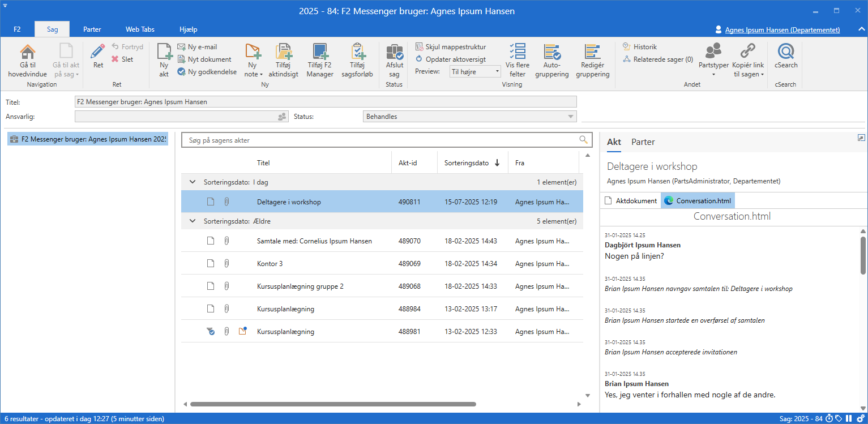Image resolution: width=868 pixels, height=424 pixels.
Task: Click the Tilføj F2 Manager icon
Action: (x=320, y=52)
